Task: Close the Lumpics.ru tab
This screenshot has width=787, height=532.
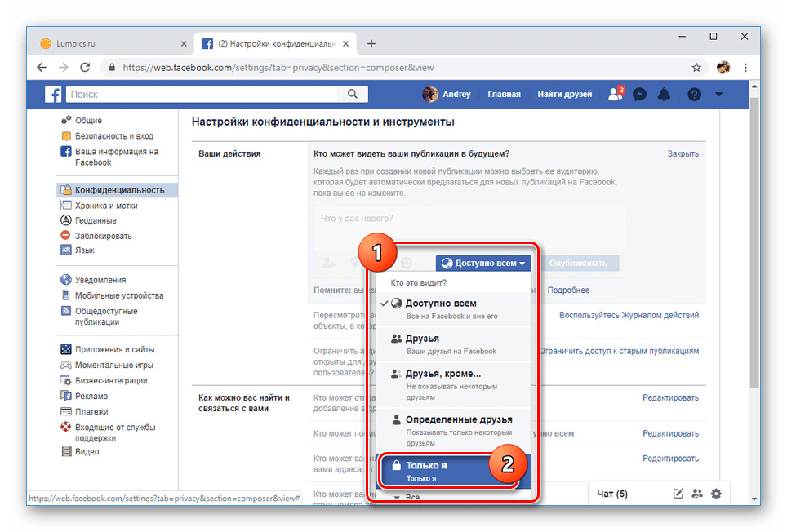Action: point(184,43)
